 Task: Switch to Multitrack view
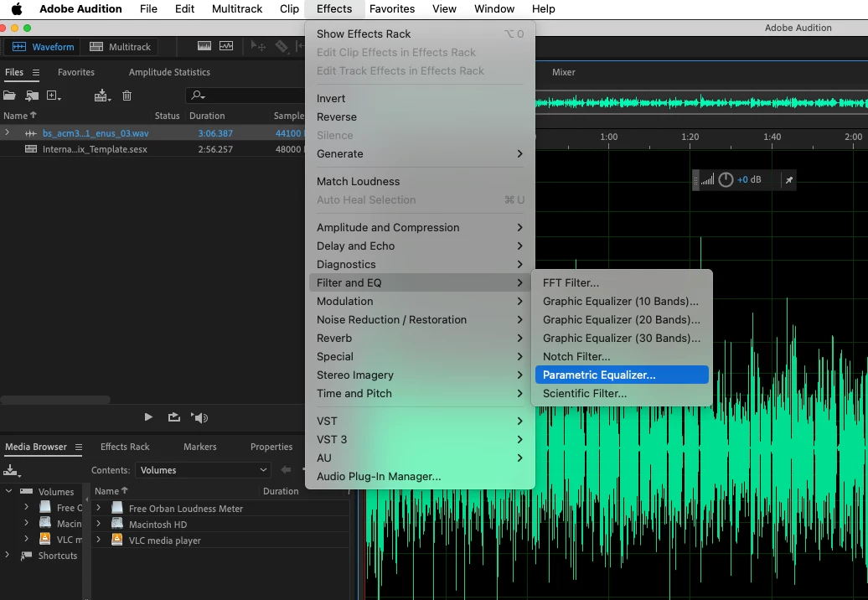pyautogui.click(x=120, y=46)
